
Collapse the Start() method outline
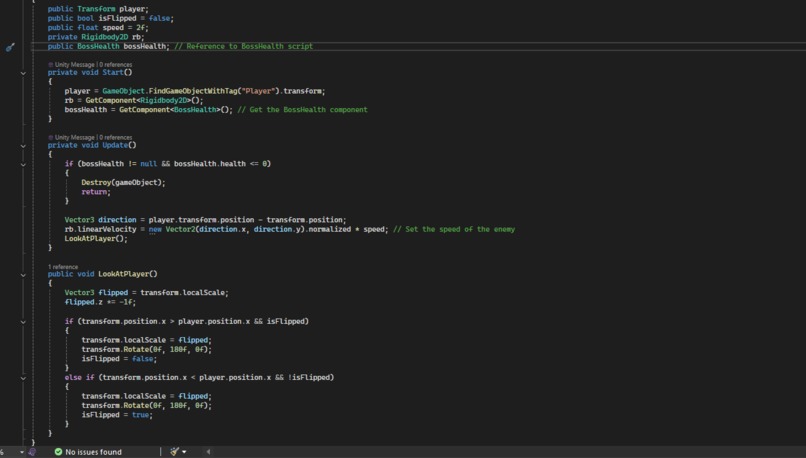tap(23, 73)
